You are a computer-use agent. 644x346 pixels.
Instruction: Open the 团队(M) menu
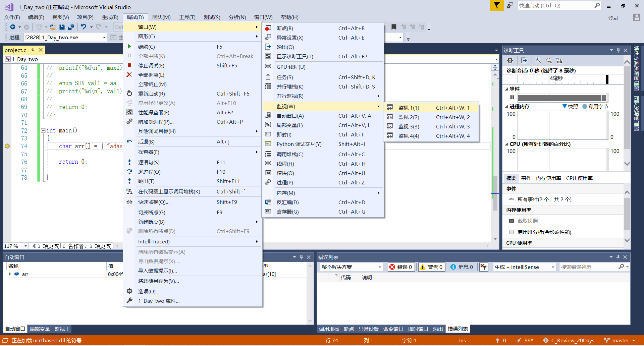(161, 17)
